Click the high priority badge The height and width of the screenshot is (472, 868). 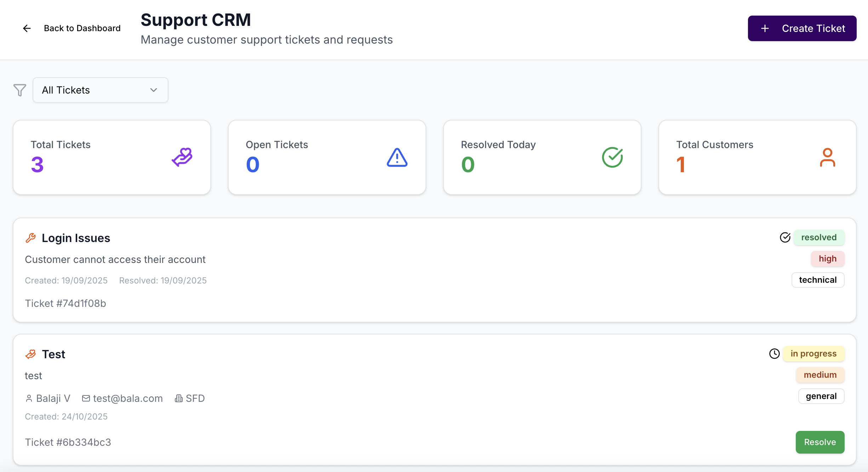828,259
